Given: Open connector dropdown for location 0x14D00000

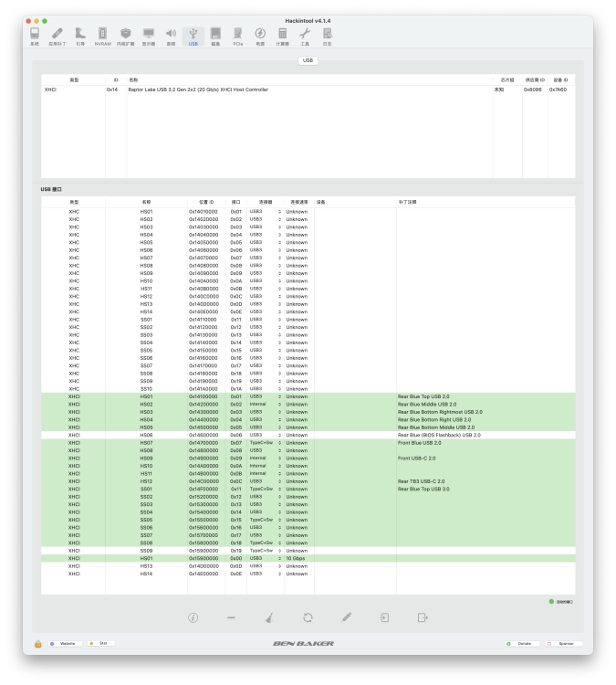Looking at the screenshot, I should pyautogui.click(x=266, y=566).
